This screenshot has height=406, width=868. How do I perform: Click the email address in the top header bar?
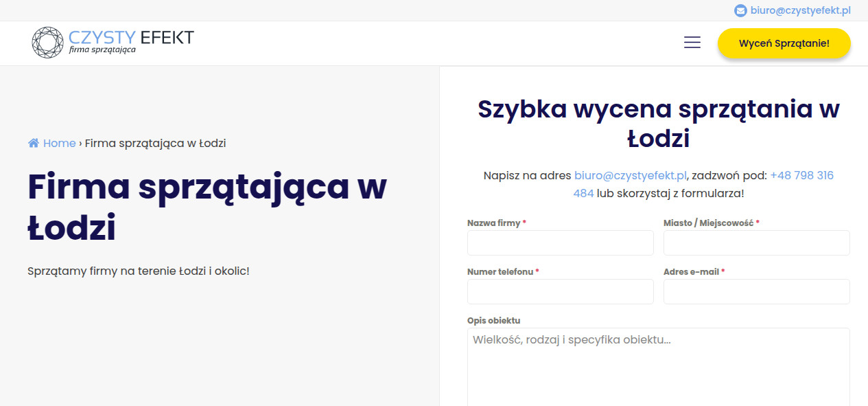tap(800, 10)
